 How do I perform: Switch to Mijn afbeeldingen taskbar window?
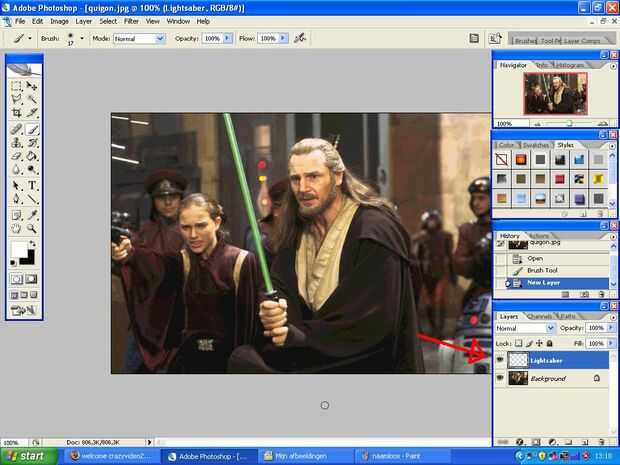point(304,456)
